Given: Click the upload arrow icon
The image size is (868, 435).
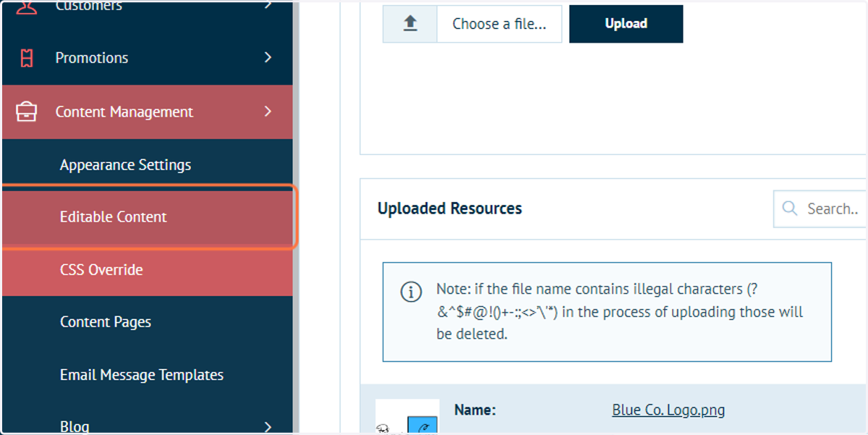Looking at the screenshot, I should click(x=410, y=23).
